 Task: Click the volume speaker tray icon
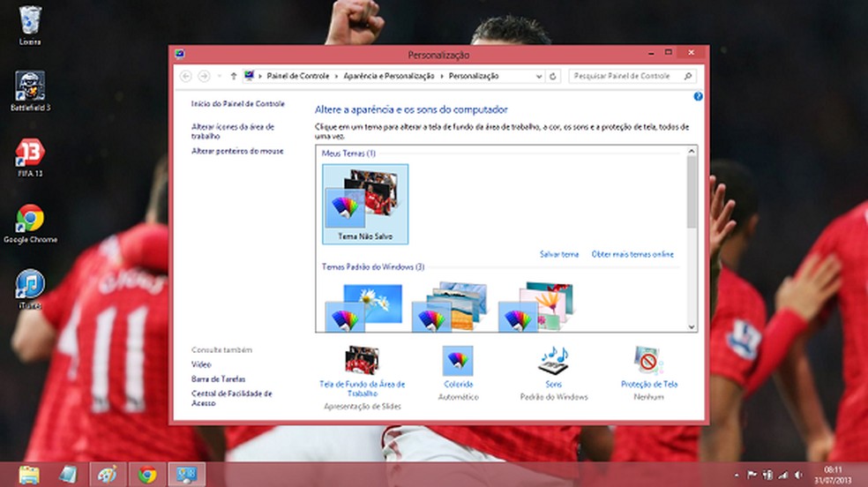coord(799,475)
